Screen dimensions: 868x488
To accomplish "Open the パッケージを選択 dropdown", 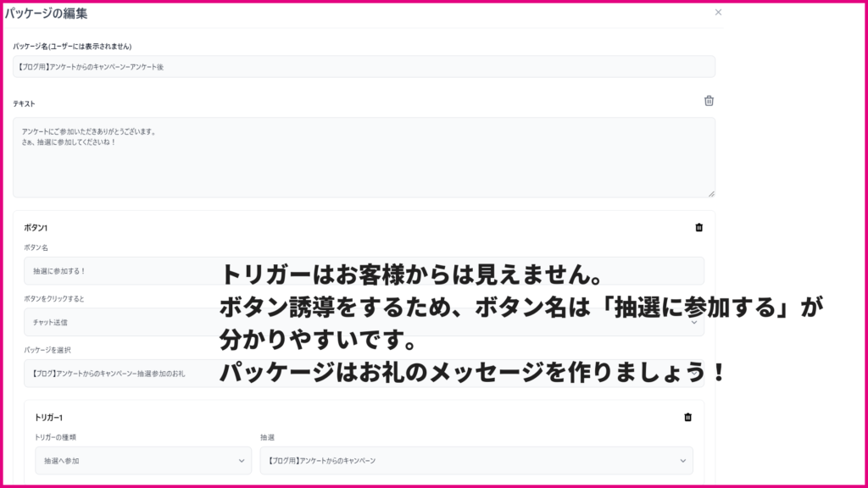I will 364,374.
